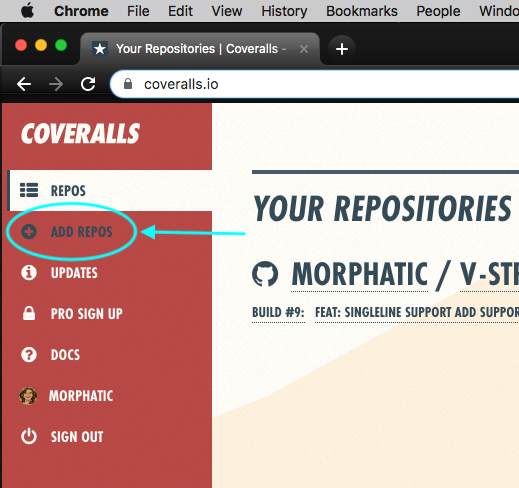Click the Repos list icon in sidebar
This screenshot has width=519, height=488.
coord(29,190)
